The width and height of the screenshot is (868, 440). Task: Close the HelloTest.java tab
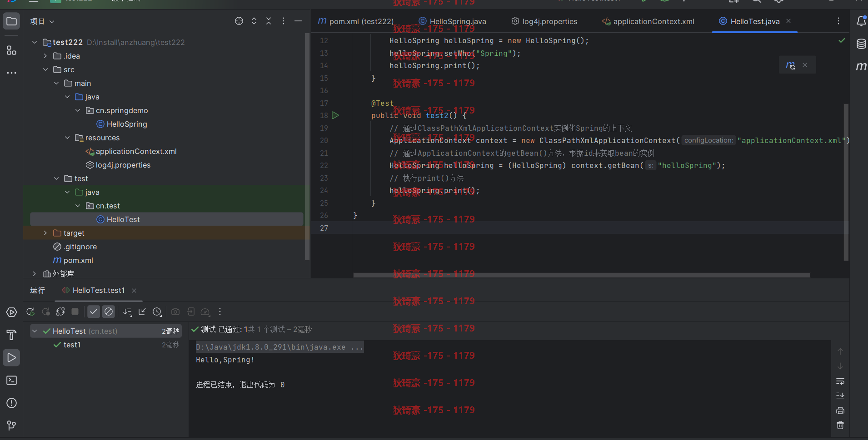pos(788,21)
